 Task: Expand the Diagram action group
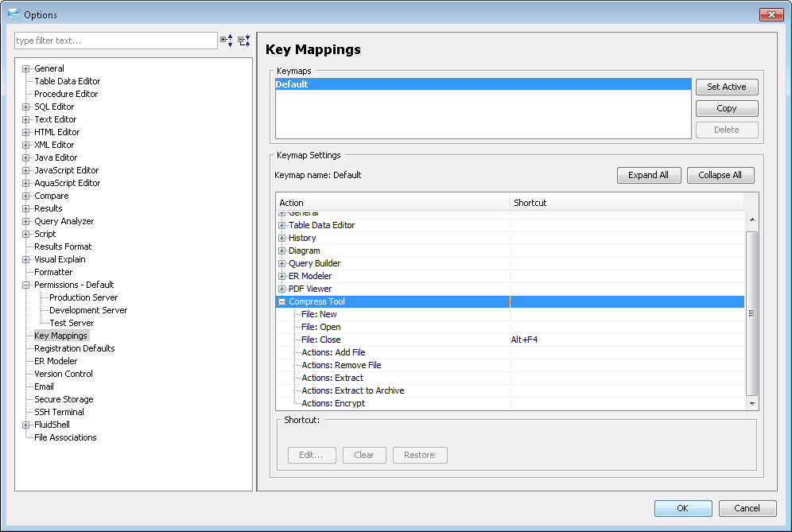pos(281,250)
